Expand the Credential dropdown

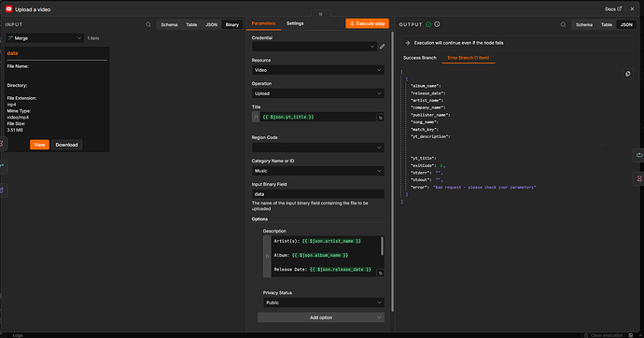coord(315,47)
